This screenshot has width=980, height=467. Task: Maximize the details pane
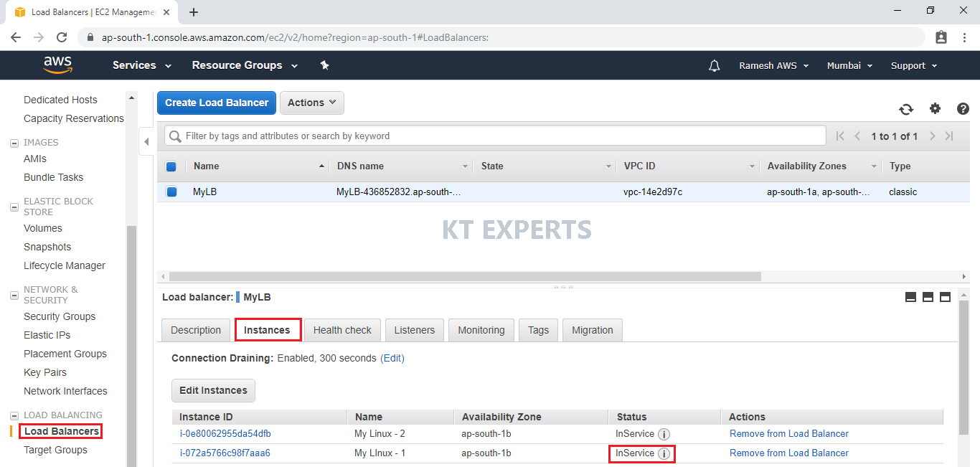coord(945,297)
